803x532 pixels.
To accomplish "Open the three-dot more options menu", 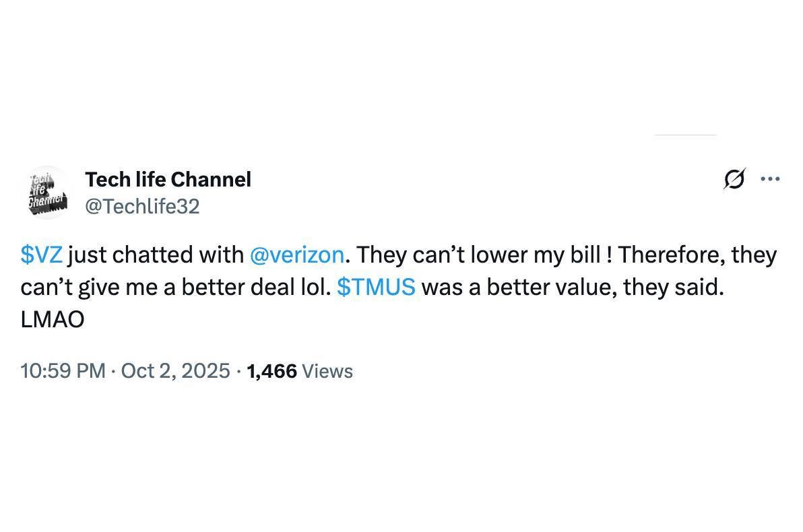I will click(x=770, y=179).
